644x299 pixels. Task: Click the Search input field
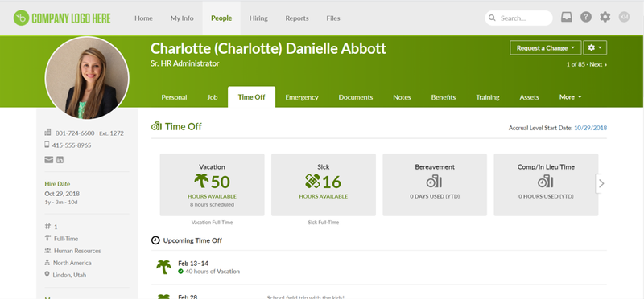[518, 18]
